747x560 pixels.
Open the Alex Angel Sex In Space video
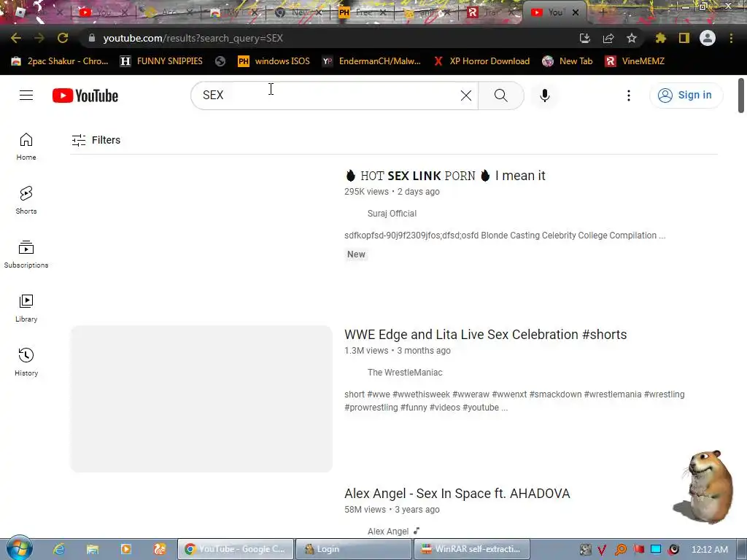point(457,494)
